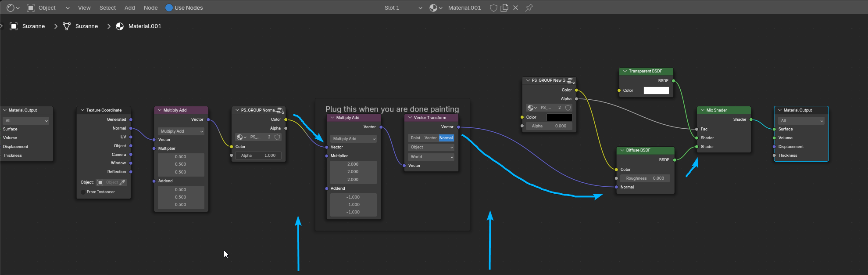Click BSDF output socket on Transparent BSDF
The height and width of the screenshot is (275, 868).
coord(673,81)
